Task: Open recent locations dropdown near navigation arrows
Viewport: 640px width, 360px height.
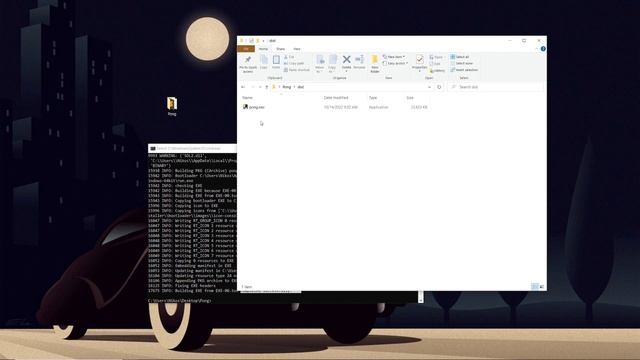Action: (x=260, y=87)
